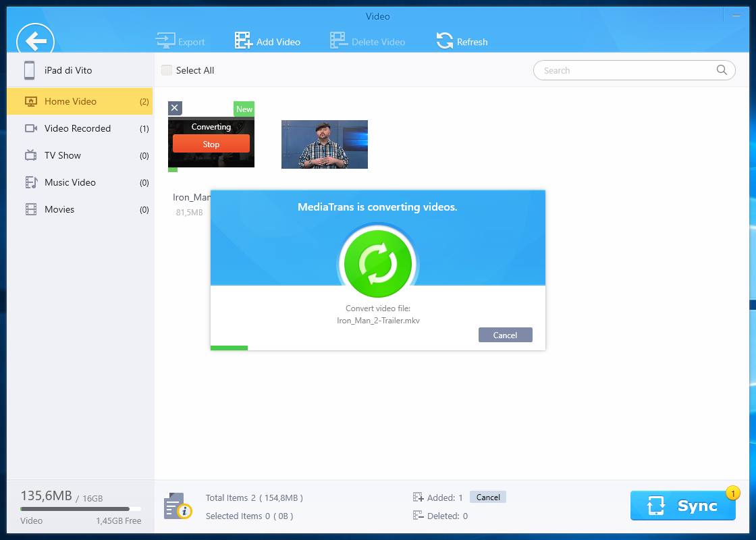This screenshot has width=756, height=540.
Task: Click the Delete Video label
Action: tap(379, 42)
